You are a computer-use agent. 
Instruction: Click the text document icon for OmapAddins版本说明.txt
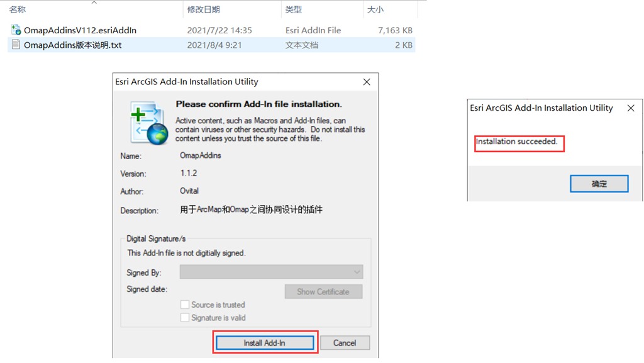point(16,45)
